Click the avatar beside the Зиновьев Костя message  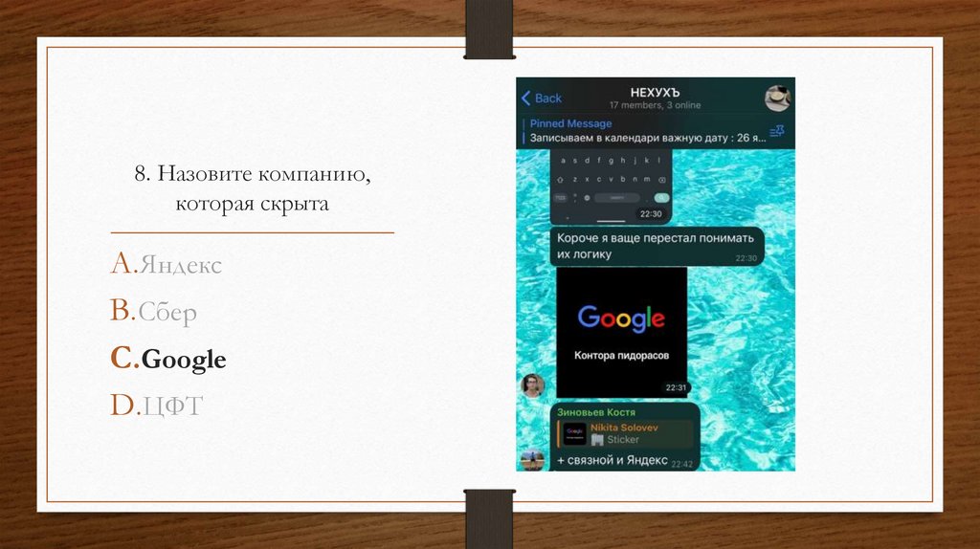[x=532, y=460]
